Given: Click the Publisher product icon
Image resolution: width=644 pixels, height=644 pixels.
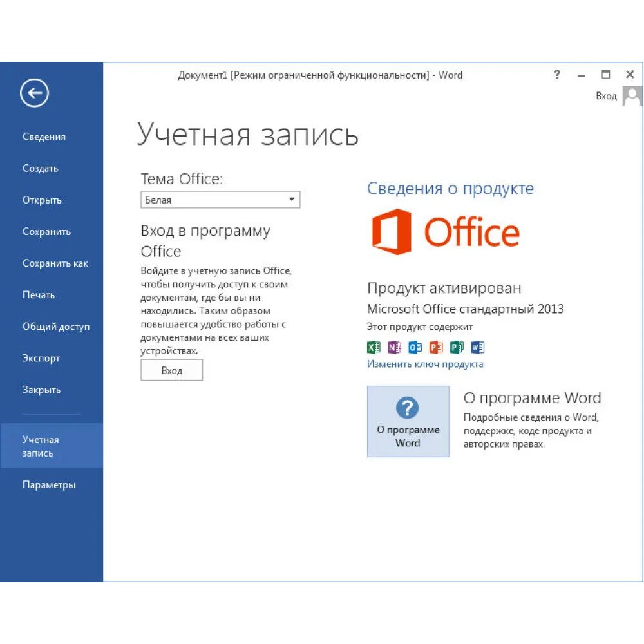Looking at the screenshot, I should [457, 347].
